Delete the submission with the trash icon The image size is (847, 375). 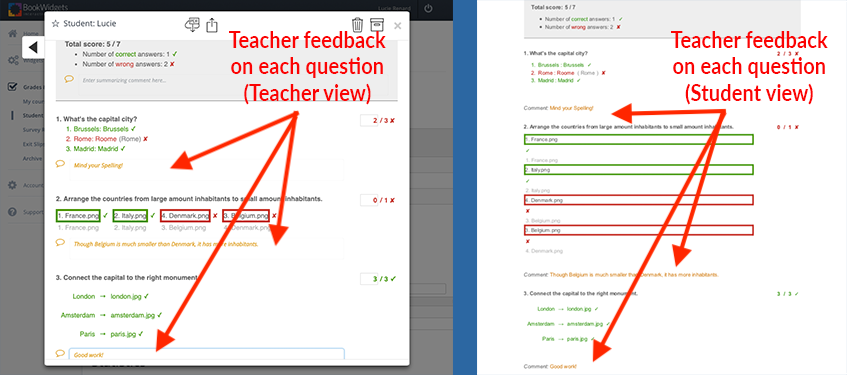tap(358, 25)
